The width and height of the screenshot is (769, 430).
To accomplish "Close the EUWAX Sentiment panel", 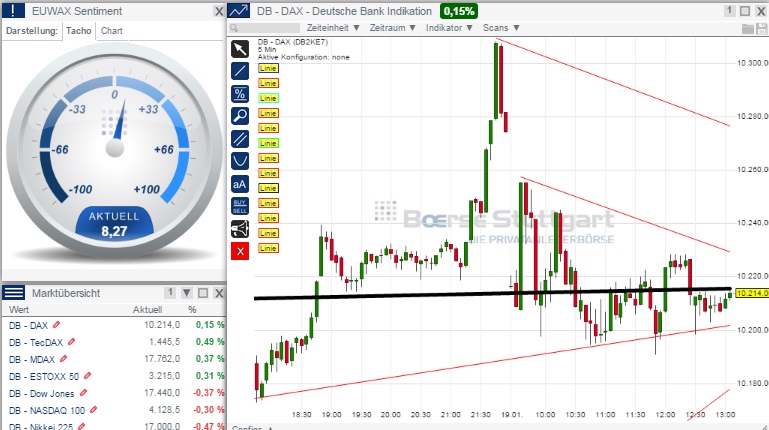I will [x=219, y=11].
